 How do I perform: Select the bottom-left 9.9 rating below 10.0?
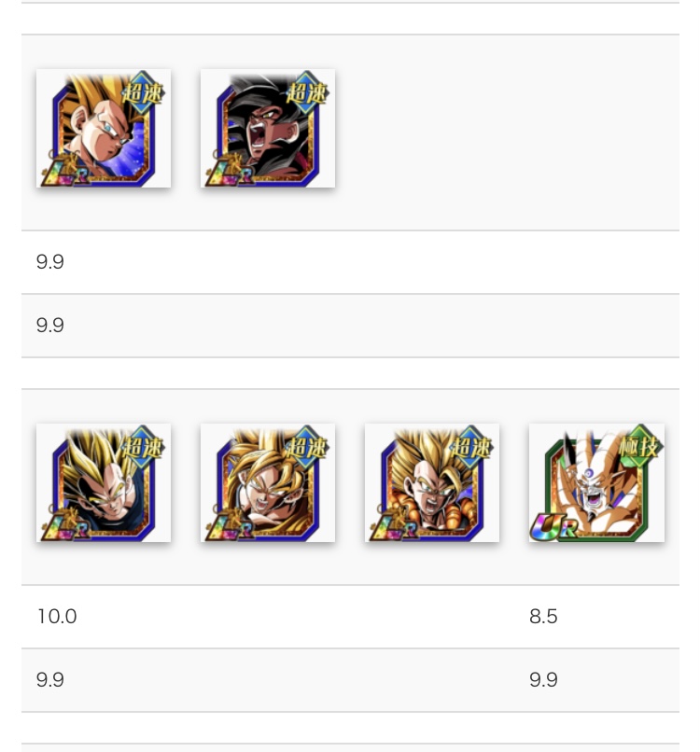(49, 679)
